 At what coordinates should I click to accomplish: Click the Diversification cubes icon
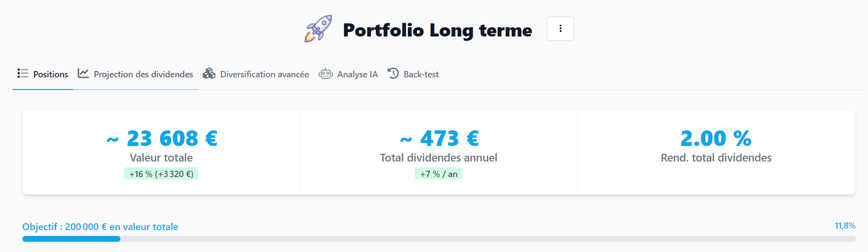209,73
